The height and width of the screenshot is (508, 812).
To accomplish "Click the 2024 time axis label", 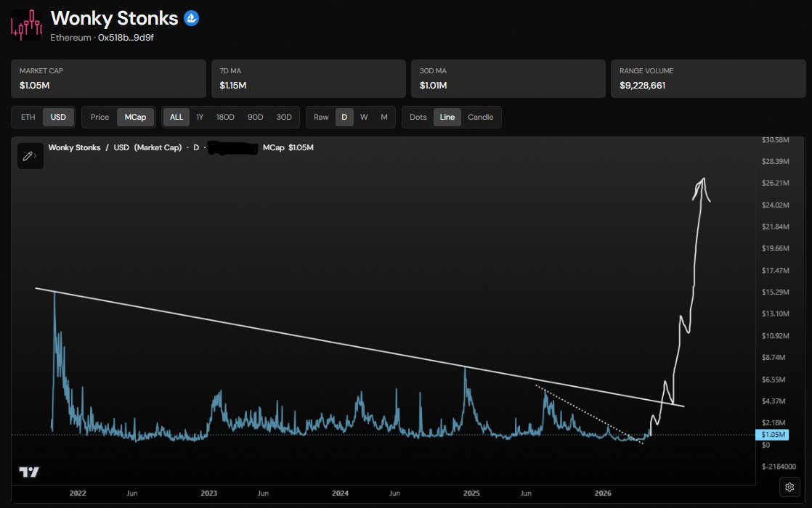I will click(x=340, y=493).
